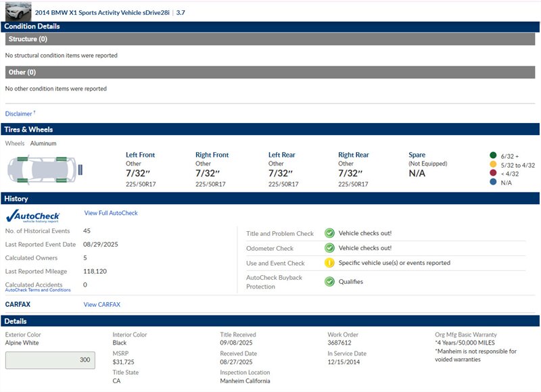This screenshot has height=392, width=541.
Task: Click the red <4/32 legend dot
Action: [x=492, y=174]
